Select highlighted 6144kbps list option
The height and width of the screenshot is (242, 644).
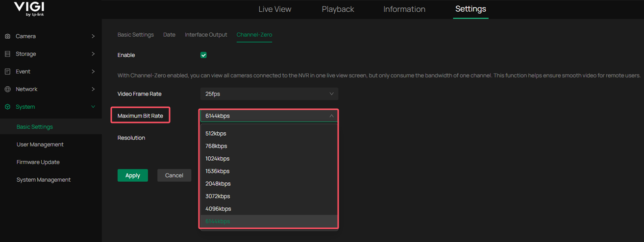click(x=269, y=221)
